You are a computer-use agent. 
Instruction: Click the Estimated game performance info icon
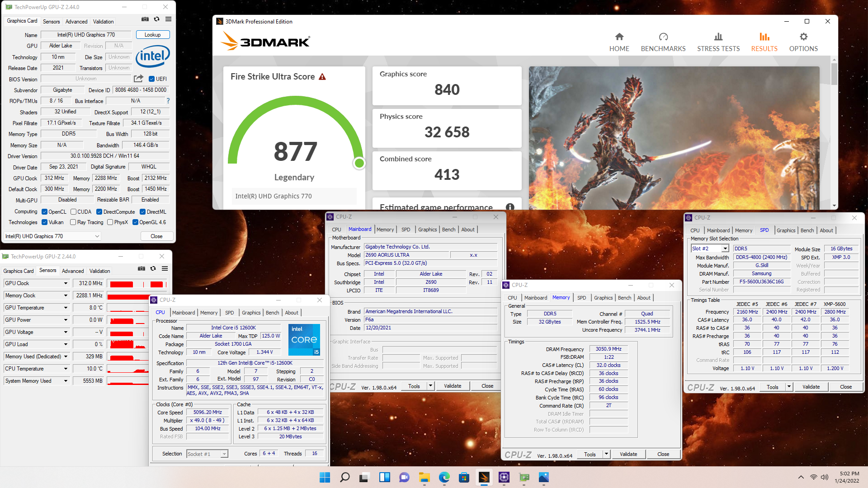pos(510,207)
